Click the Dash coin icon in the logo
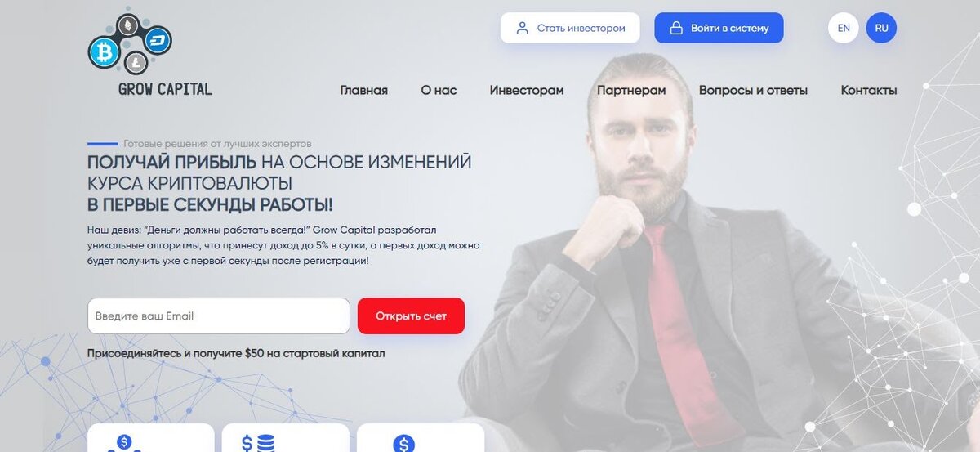Image resolution: width=980 pixels, height=452 pixels. coord(158,40)
